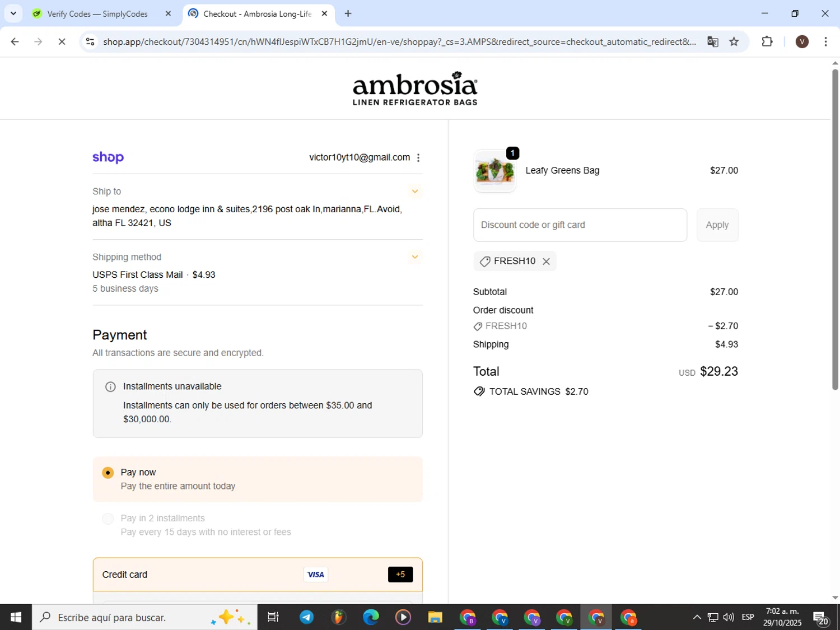Click the Shop Pay logo

[x=108, y=157]
